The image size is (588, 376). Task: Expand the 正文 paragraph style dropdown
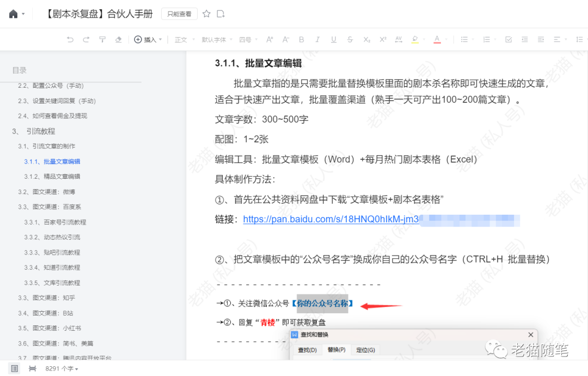[x=183, y=39]
